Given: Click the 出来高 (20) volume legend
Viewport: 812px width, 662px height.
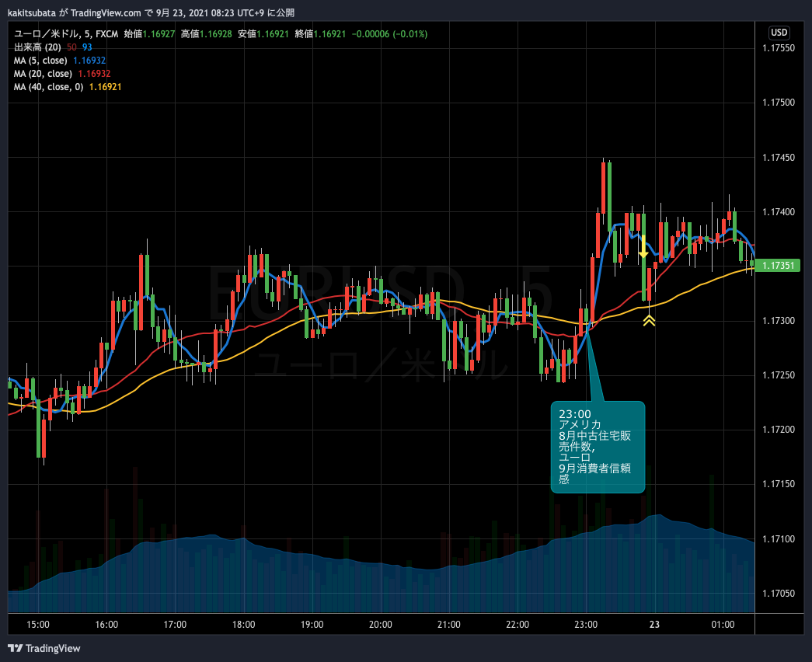Looking at the screenshot, I should [x=53, y=47].
